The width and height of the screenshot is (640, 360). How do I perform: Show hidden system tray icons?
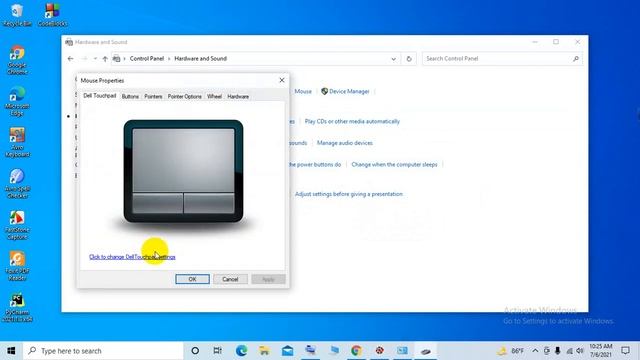tap(535, 351)
